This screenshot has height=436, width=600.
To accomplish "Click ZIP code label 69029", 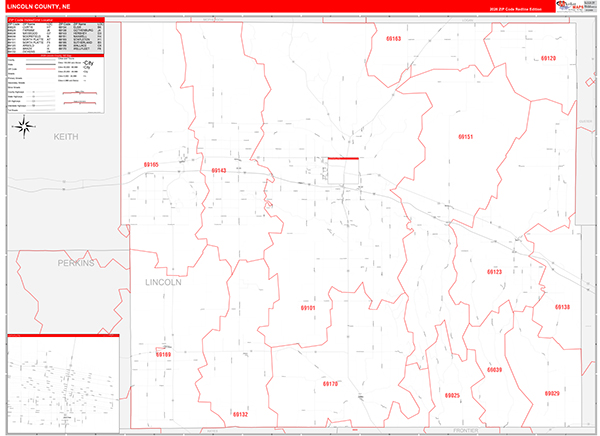I will point(552,394).
